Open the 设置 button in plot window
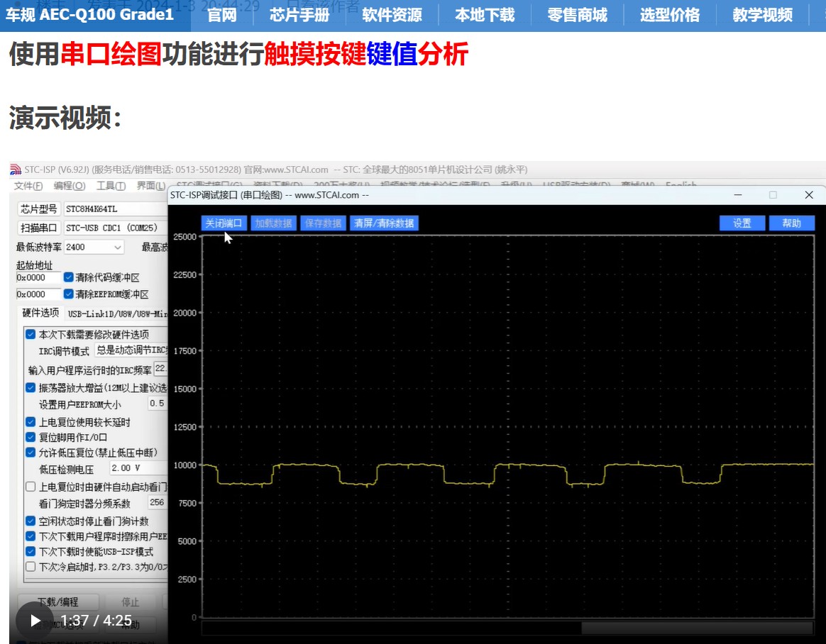This screenshot has height=644, width=826. click(x=742, y=223)
